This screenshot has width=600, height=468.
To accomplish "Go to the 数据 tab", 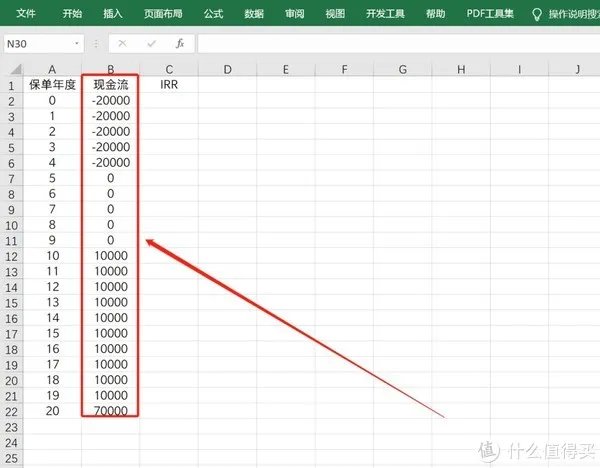I will pyautogui.click(x=254, y=14).
